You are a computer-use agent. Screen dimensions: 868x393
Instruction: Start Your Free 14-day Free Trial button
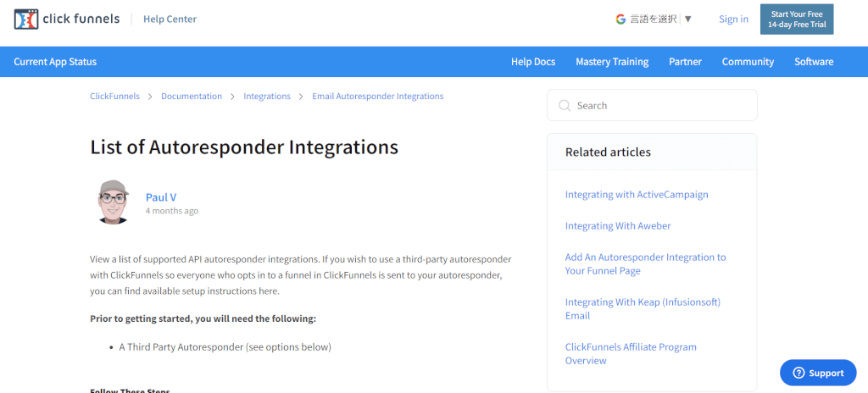(x=797, y=19)
